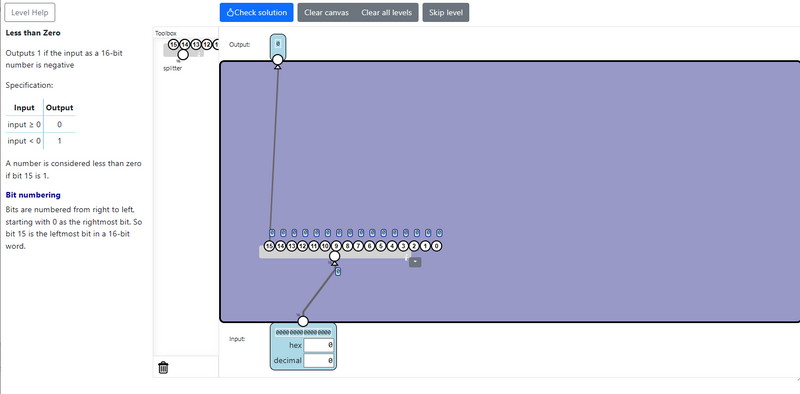Select bit 15 pin on the canvas splitter
Screen dimensions: 800x394
pos(269,246)
